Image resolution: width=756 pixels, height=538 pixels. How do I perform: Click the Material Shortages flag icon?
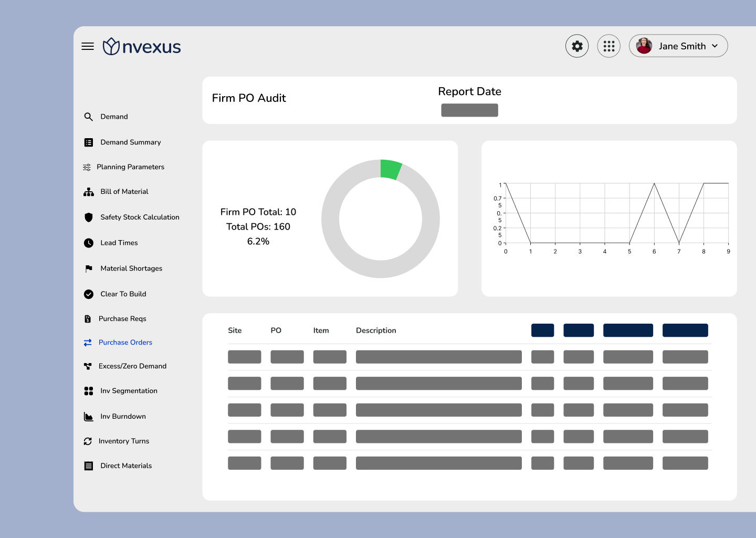point(89,268)
